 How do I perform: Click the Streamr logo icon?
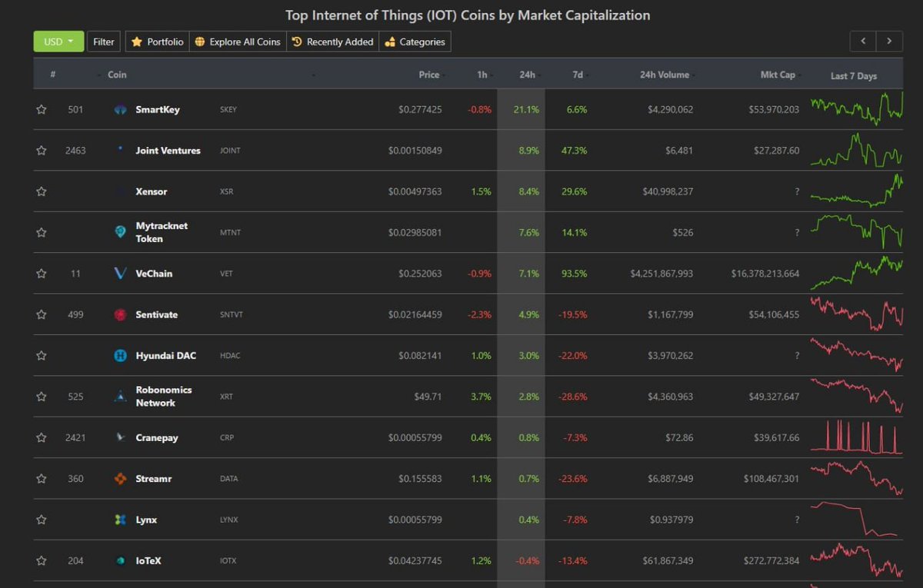120,479
